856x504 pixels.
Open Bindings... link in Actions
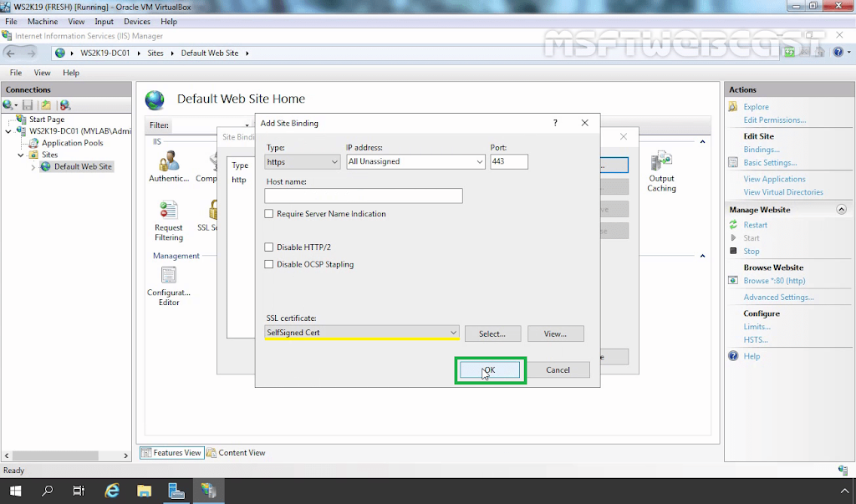[762, 149]
